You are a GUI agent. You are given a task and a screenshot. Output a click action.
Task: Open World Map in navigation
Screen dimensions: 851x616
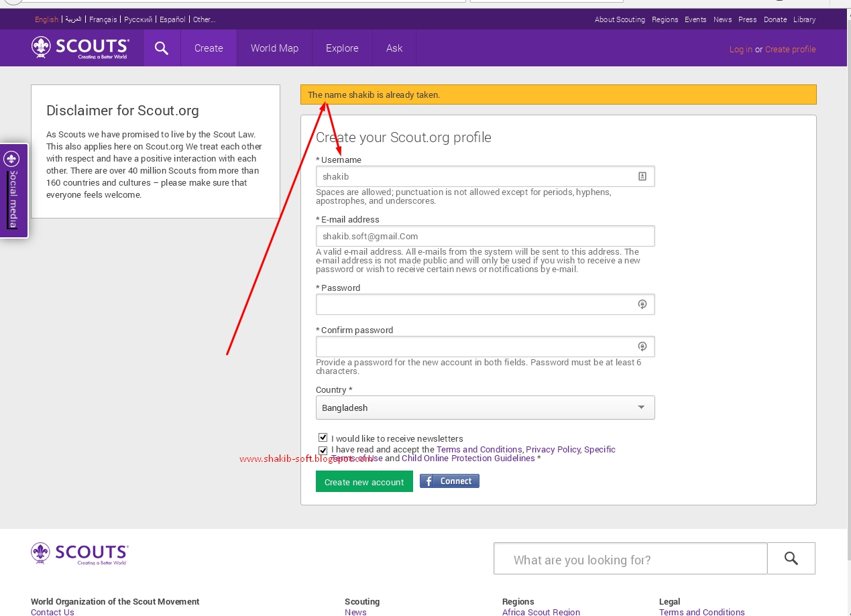tap(274, 48)
